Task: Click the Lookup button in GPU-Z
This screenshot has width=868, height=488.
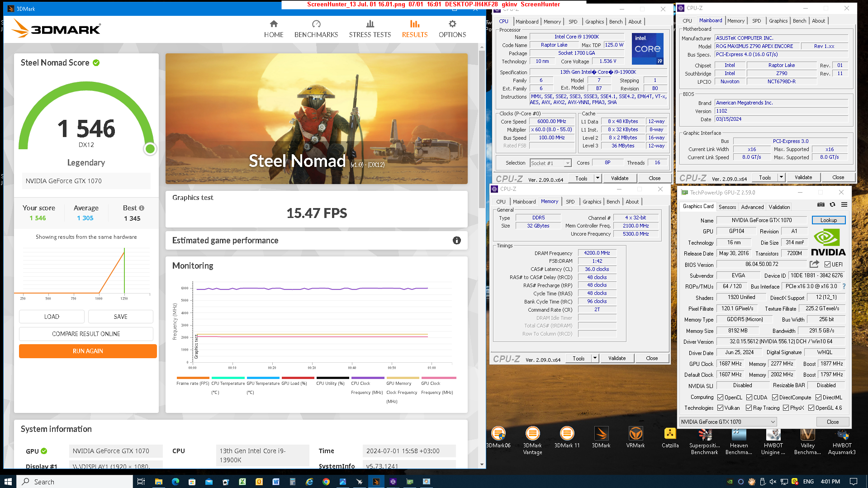Action: coord(829,220)
